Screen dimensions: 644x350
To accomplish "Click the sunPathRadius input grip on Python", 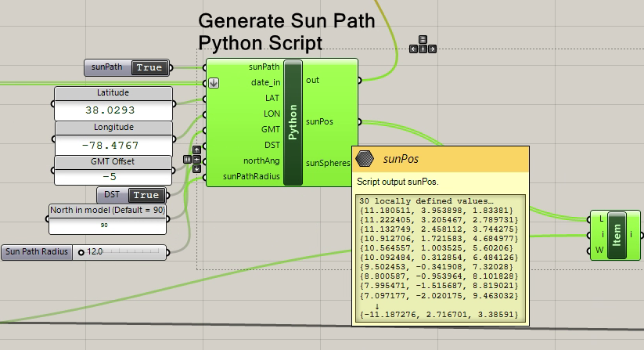I will (x=204, y=178).
